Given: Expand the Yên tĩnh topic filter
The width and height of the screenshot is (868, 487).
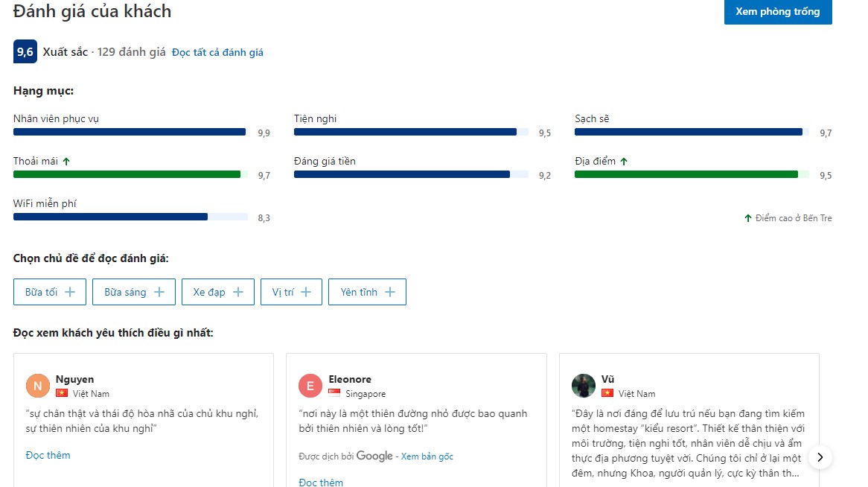Looking at the screenshot, I should click(x=367, y=292).
